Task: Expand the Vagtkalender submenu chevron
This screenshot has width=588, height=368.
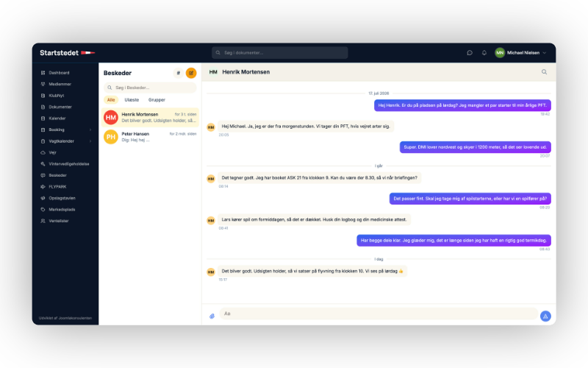Action: tap(90, 141)
